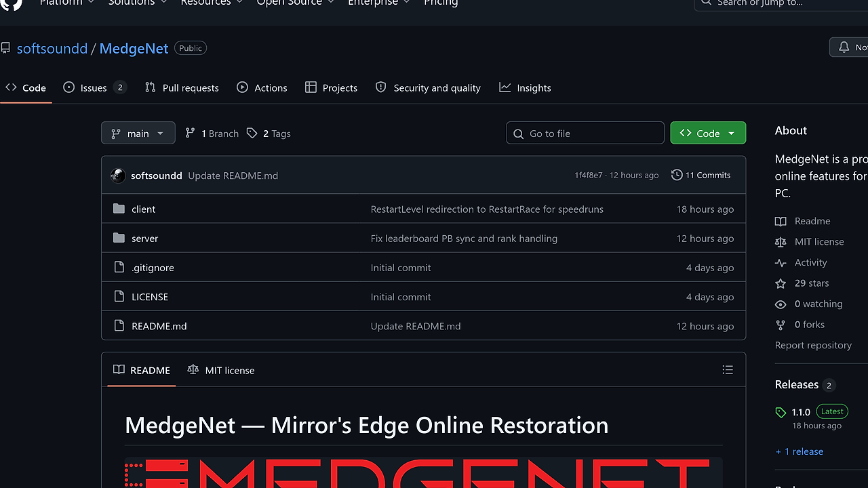The width and height of the screenshot is (868, 488).
Task: Open the LICENSE row Initial commit message
Action: click(401, 296)
